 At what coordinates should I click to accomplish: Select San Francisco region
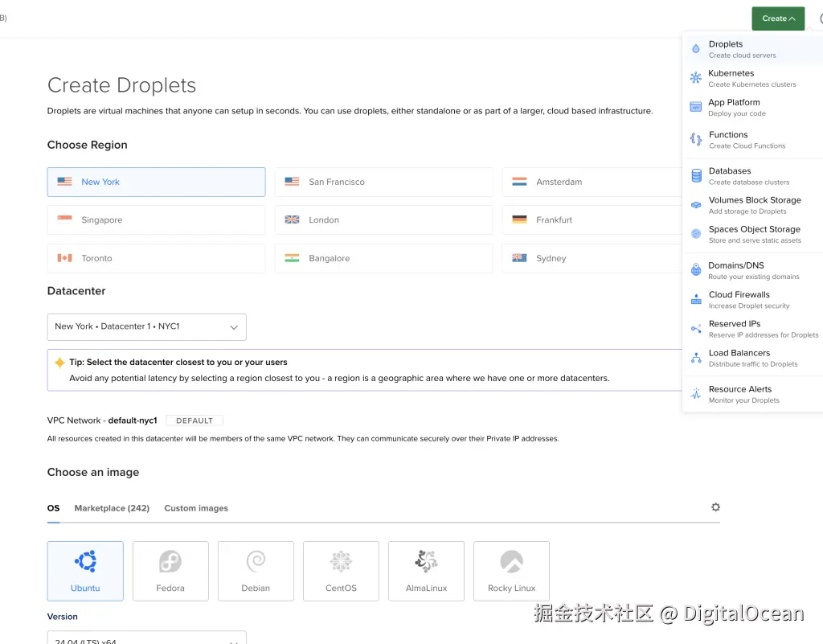383,182
